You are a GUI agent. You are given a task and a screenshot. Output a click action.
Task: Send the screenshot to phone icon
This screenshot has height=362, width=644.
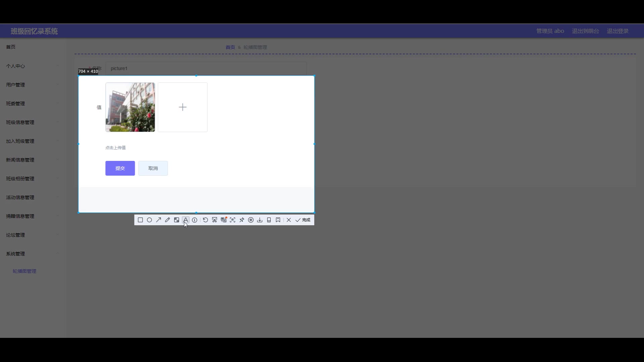coord(269,220)
